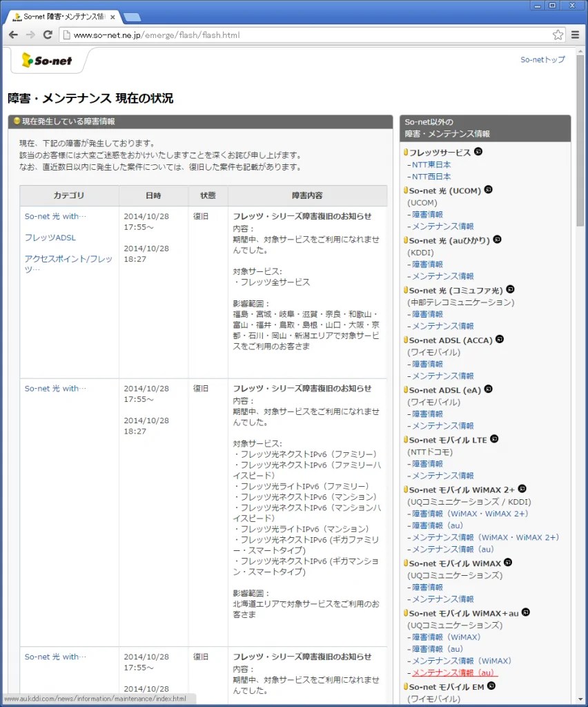Click the 現在発生している障害情報 section header

pos(200,122)
